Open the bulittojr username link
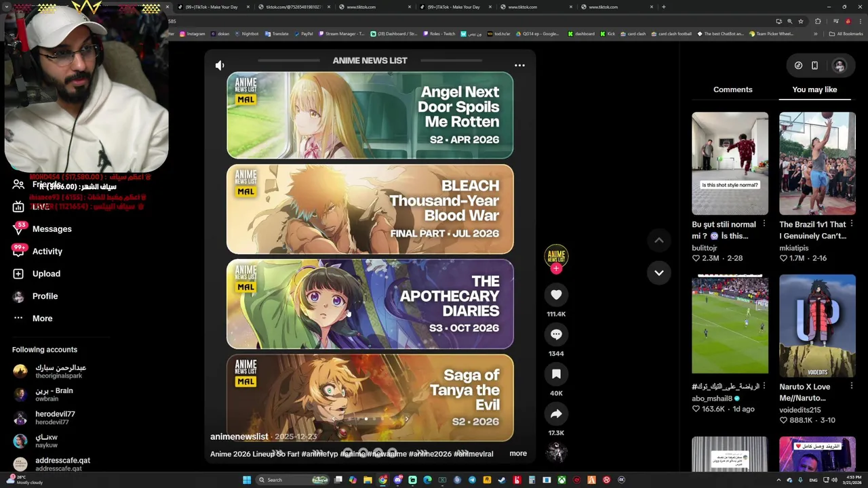 (x=704, y=248)
